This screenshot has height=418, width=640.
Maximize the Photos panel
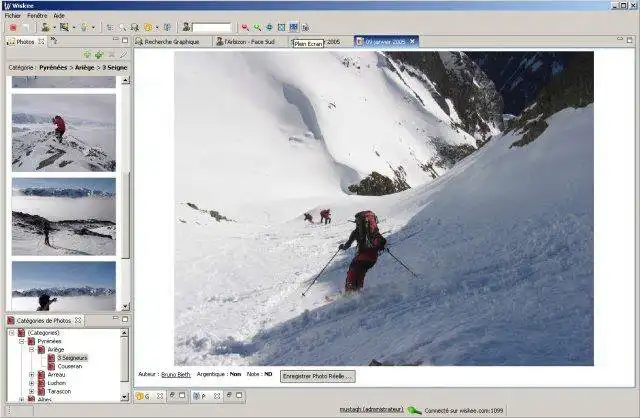click(x=125, y=40)
